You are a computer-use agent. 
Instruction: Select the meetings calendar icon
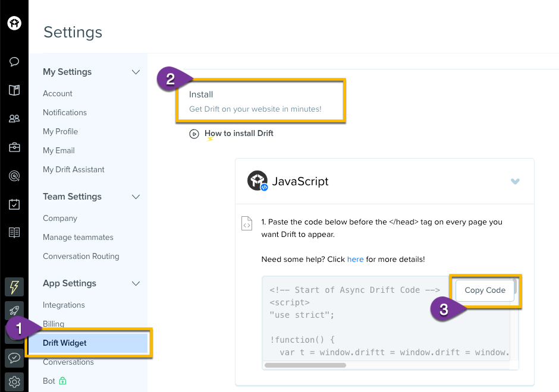pos(14,204)
